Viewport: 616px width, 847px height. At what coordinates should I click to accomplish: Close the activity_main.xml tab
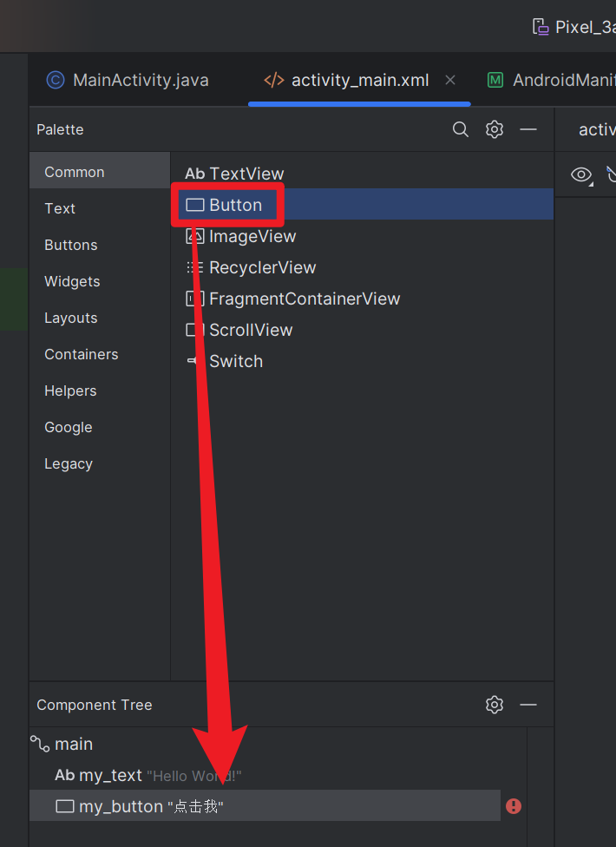point(450,80)
